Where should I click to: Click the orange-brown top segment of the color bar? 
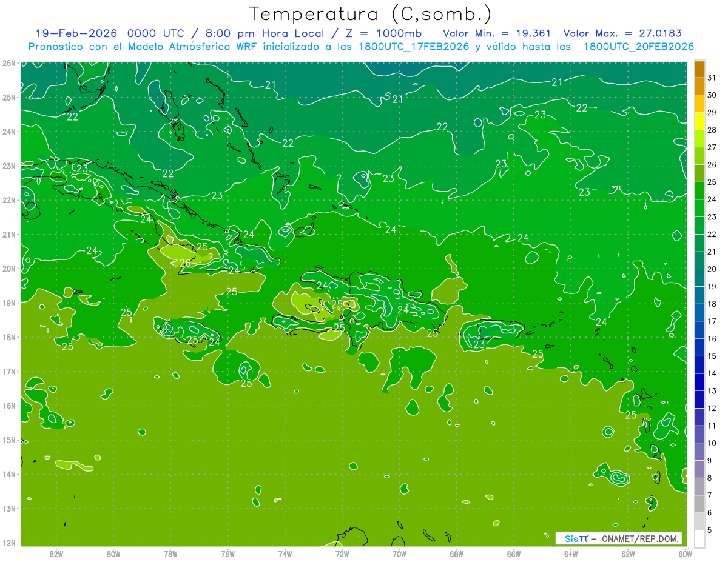699,69
